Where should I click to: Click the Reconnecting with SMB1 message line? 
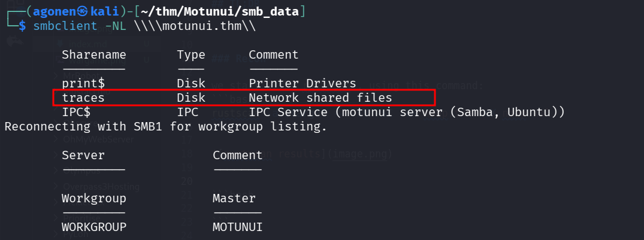pyautogui.click(x=166, y=126)
